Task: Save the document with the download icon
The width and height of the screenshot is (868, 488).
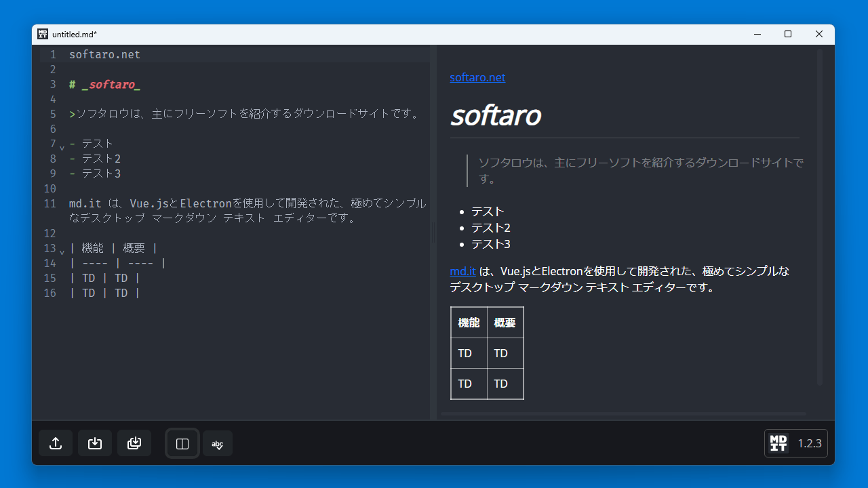Action: pos(95,443)
